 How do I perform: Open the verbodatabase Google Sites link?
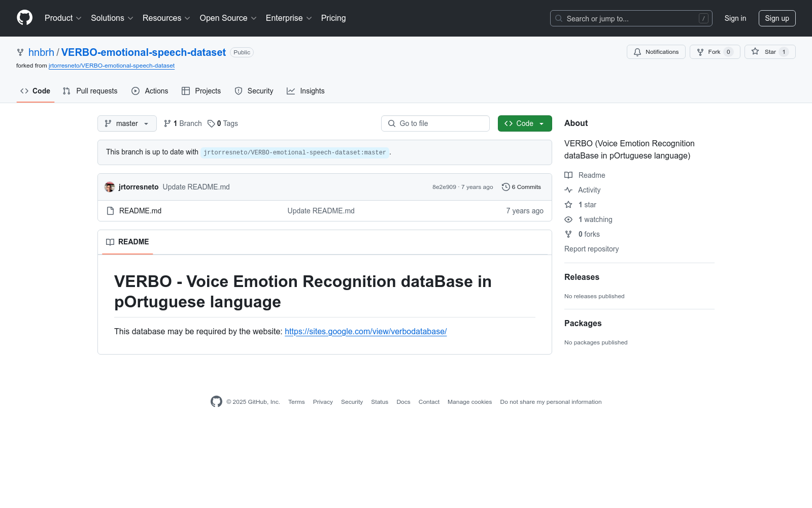click(x=366, y=331)
